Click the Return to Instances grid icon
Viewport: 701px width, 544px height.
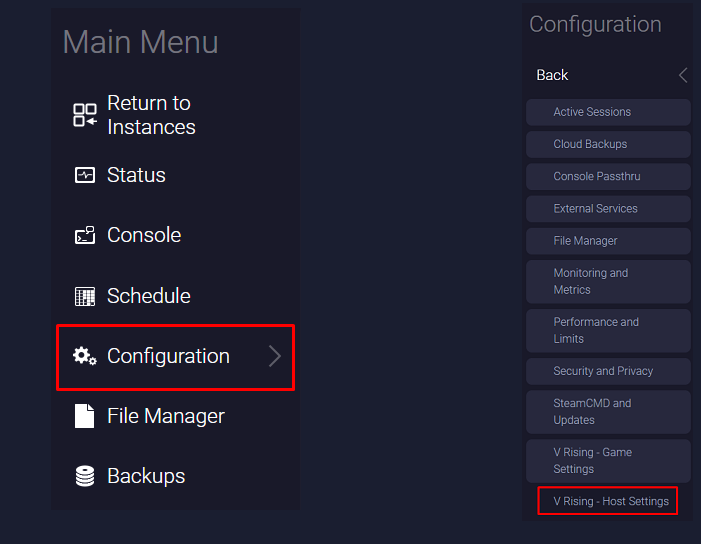tap(85, 115)
